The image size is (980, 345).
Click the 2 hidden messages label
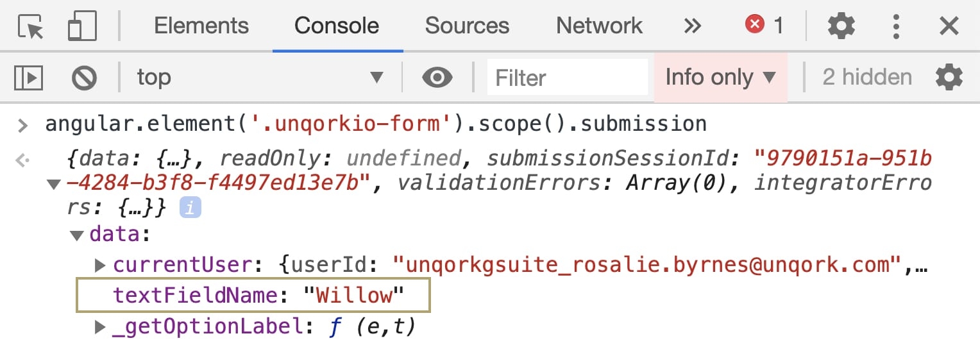pyautogui.click(x=867, y=78)
